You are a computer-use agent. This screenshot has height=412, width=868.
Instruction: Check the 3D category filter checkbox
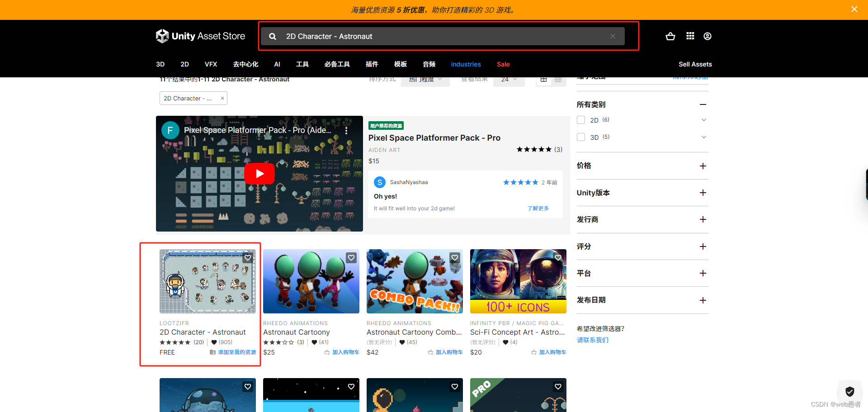coord(581,137)
